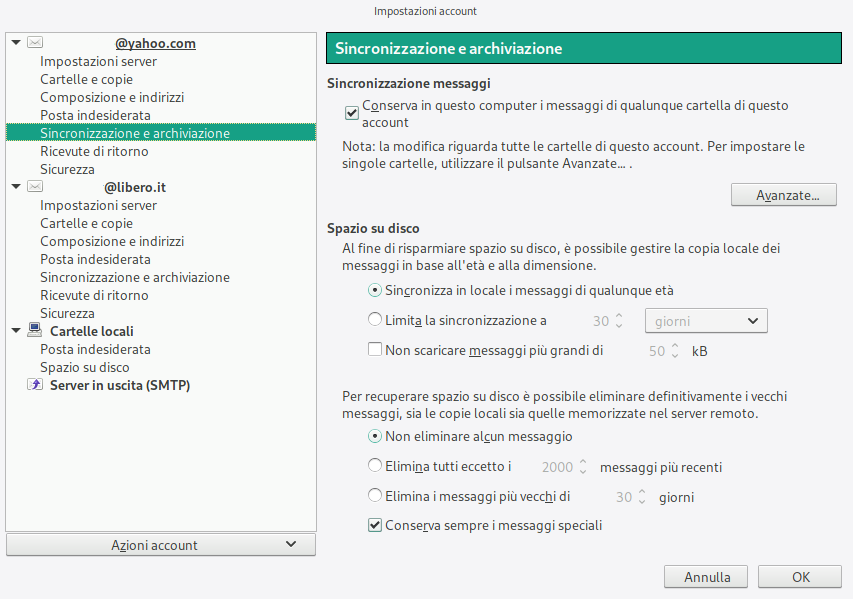The height and width of the screenshot is (599, 853).
Task: Open Posta indesiderata under Cartelle locali
Action: (x=95, y=349)
